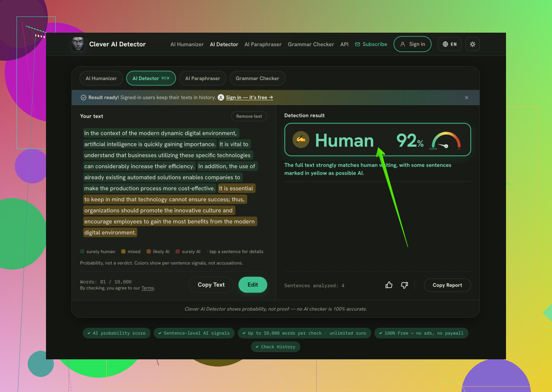Click the 'surely AI' legend swatch
Viewport: 552px width, 392px height.
click(178, 251)
